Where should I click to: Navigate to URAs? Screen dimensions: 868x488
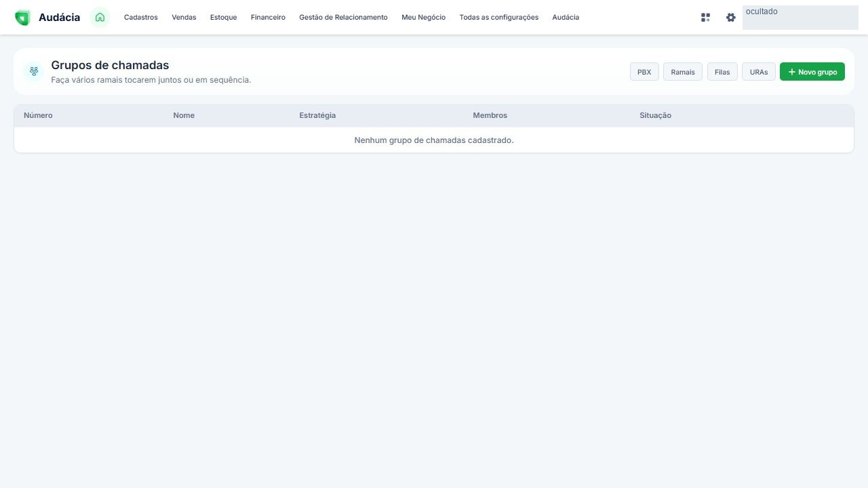click(x=759, y=72)
